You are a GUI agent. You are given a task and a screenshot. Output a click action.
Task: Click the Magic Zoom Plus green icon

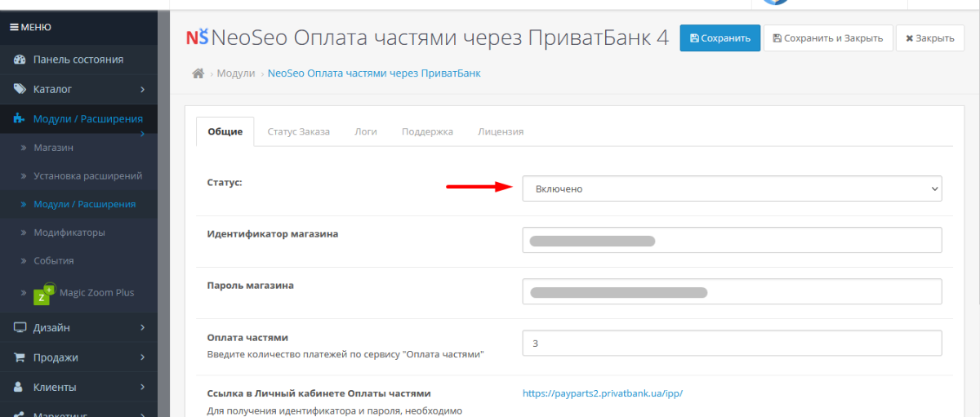coord(44,294)
